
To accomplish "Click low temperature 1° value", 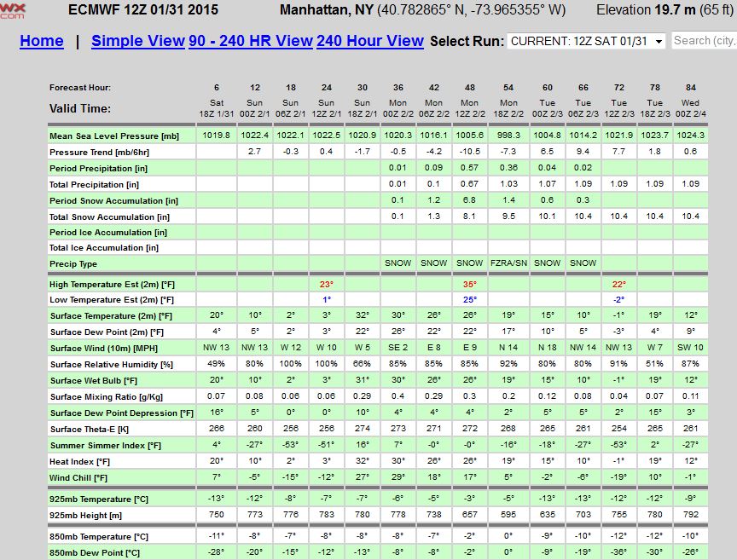I will coord(326,300).
